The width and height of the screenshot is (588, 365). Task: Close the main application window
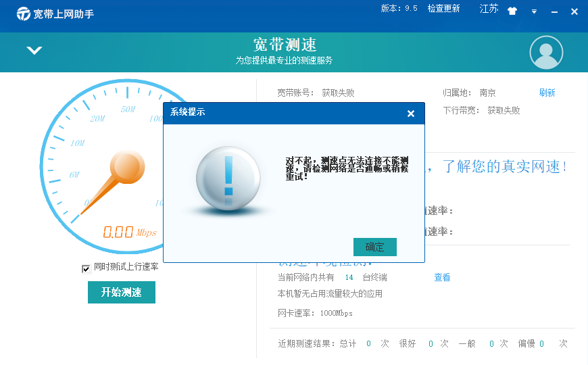(x=574, y=11)
